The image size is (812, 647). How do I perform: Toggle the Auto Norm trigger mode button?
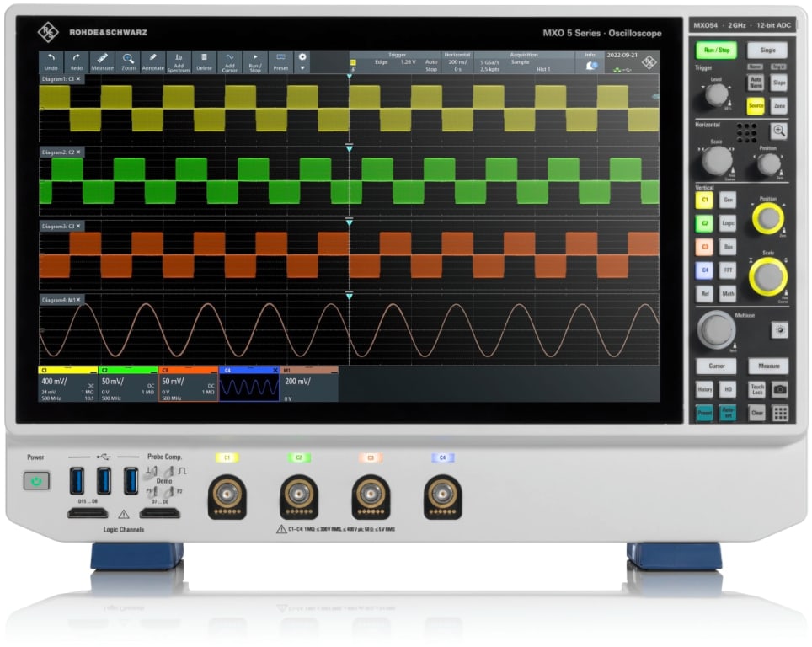click(x=756, y=83)
